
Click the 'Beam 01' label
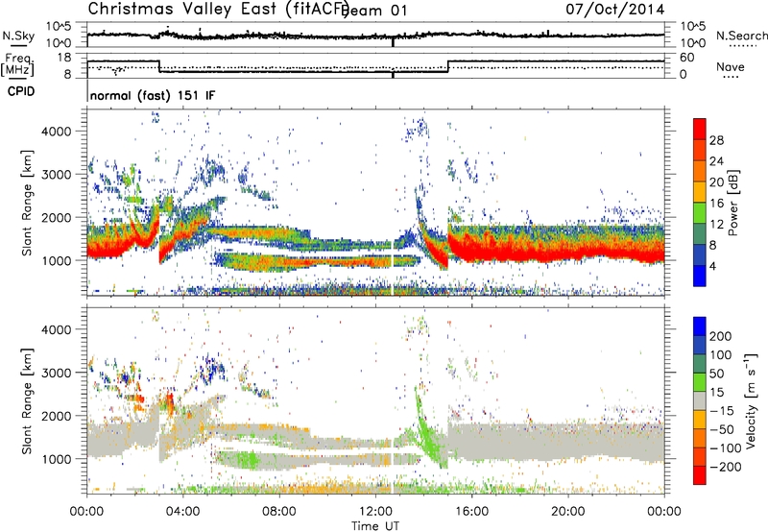point(374,11)
